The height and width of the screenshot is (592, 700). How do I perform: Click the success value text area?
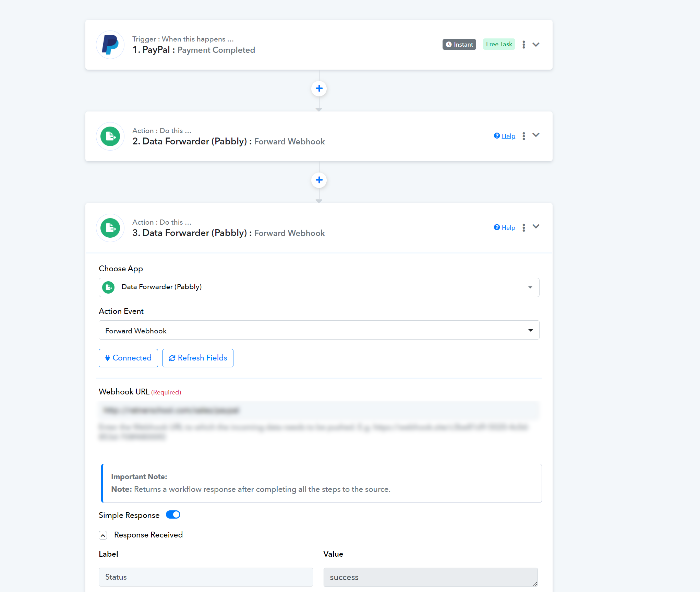(x=431, y=577)
